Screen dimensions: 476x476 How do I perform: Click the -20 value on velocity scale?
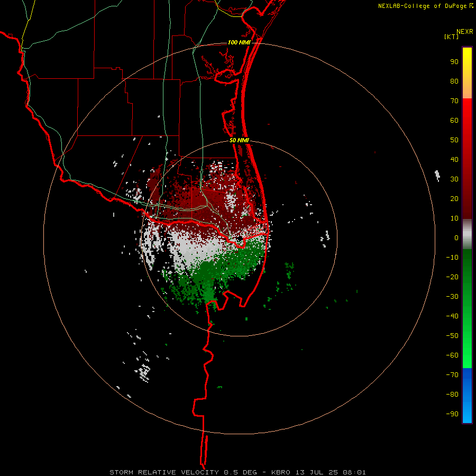click(452, 277)
